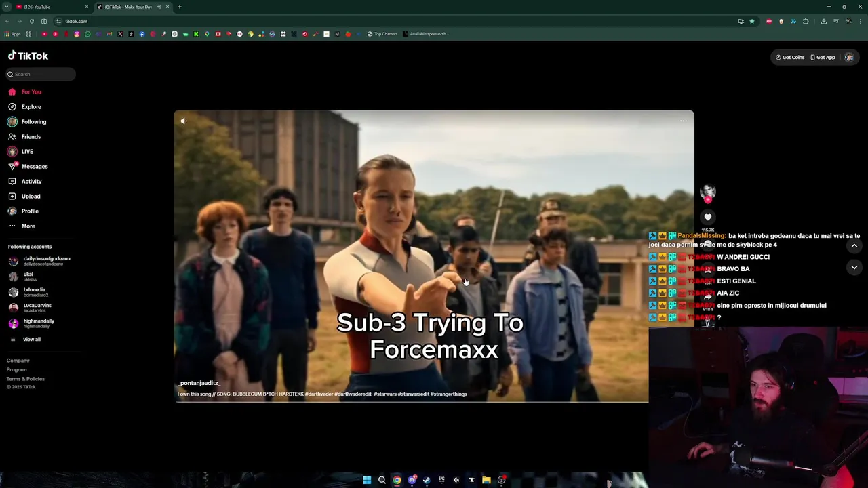
Task: Open LucaDarvins followed account
Action: pos(30,308)
